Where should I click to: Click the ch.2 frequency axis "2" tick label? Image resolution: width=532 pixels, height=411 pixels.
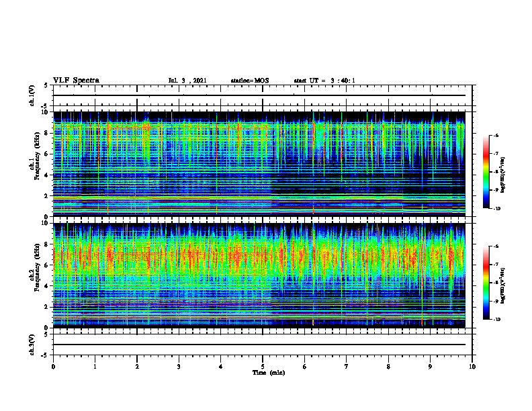47,307
